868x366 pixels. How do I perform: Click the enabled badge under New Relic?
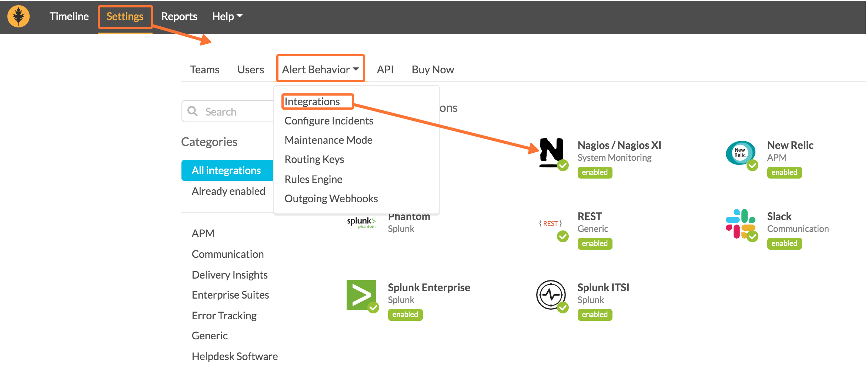[784, 172]
